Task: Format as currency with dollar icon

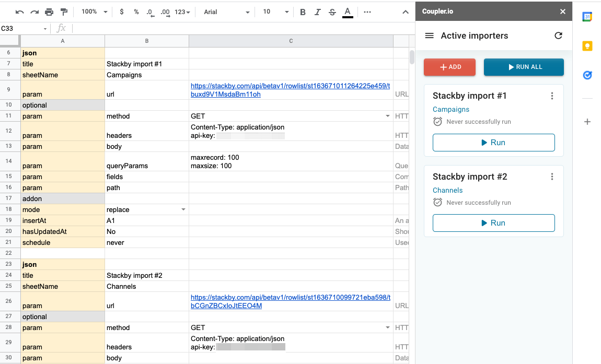Action: point(122,12)
